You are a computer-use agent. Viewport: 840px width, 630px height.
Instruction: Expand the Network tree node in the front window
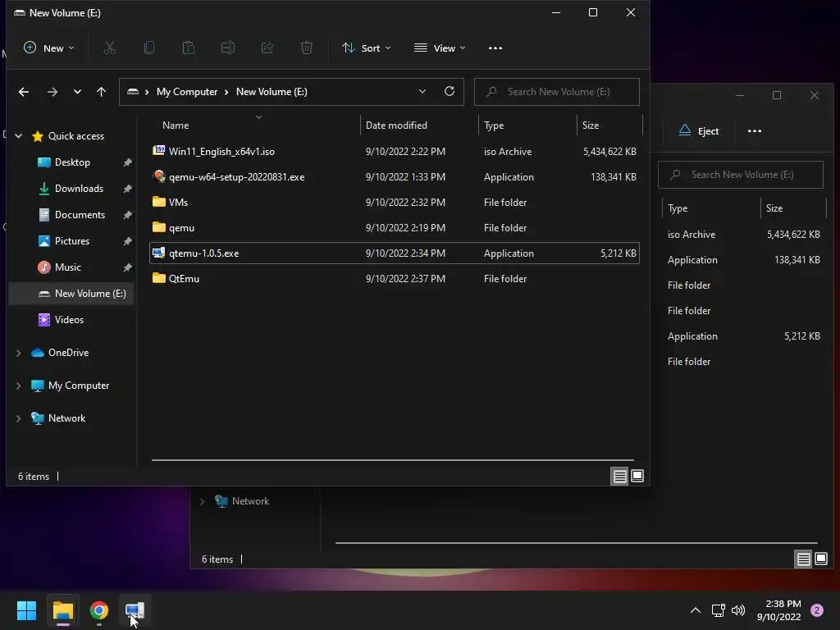click(x=19, y=418)
